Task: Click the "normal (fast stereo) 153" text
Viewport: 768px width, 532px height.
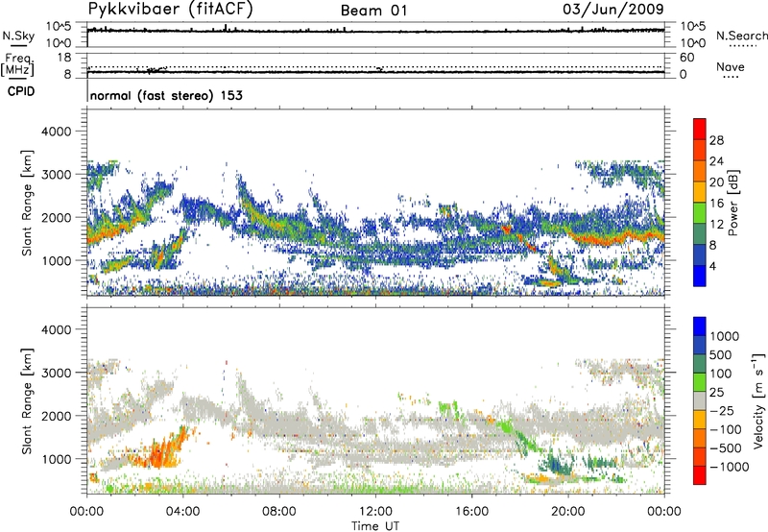Action: (166, 95)
